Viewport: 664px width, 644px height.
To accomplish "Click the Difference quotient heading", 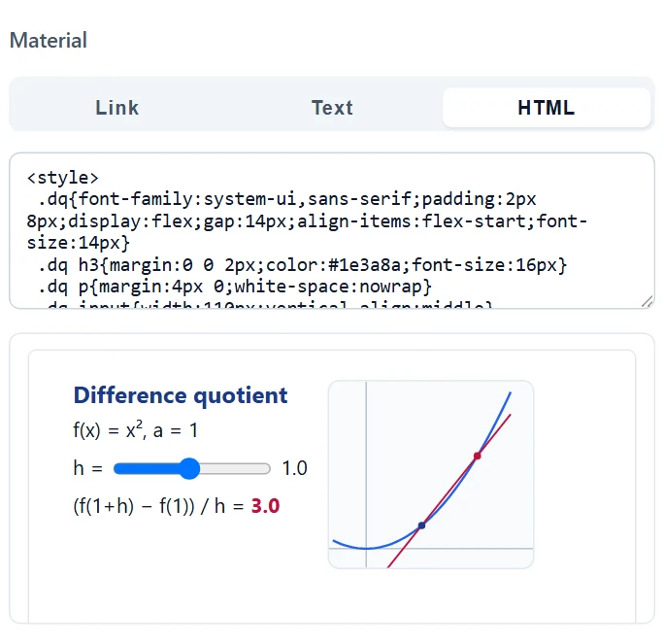I will point(181,395).
